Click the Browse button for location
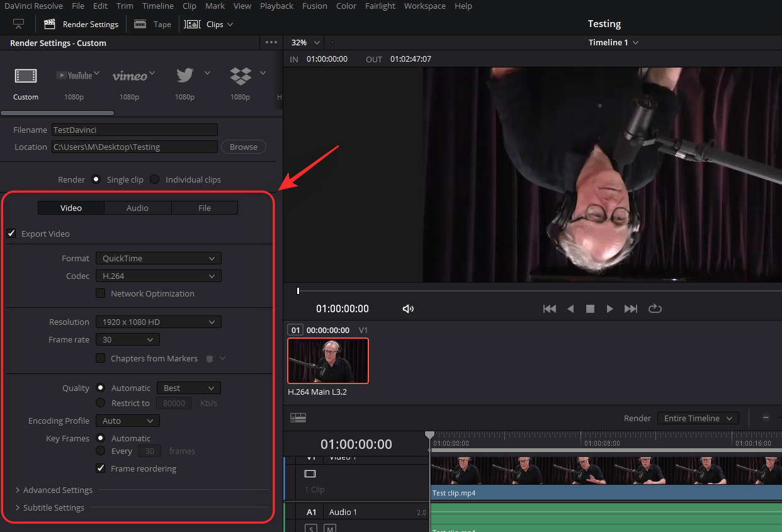 [244, 147]
